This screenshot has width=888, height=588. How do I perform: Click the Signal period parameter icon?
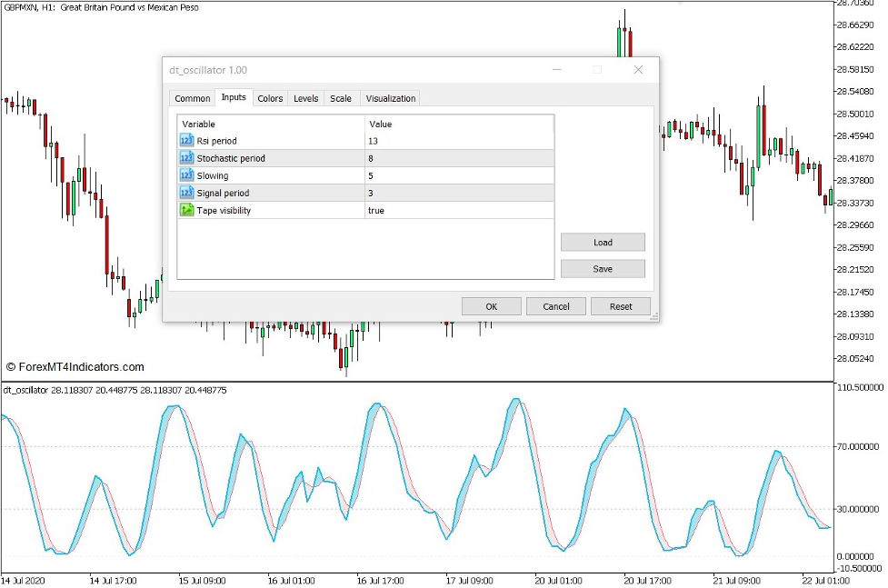[187, 193]
